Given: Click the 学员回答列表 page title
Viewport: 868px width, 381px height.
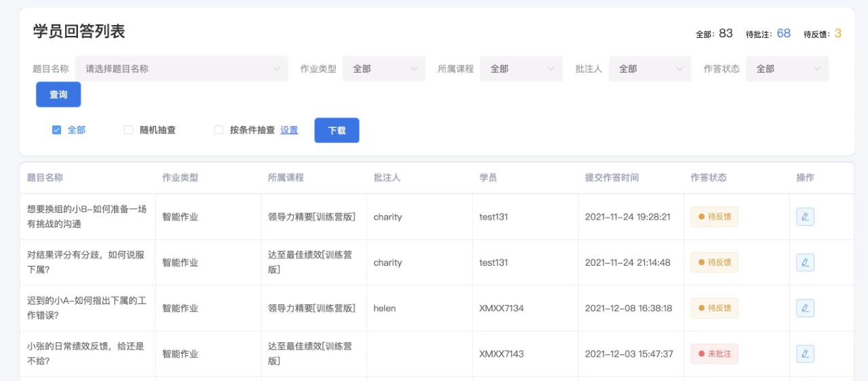Looking at the screenshot, I should click(79, 31).
